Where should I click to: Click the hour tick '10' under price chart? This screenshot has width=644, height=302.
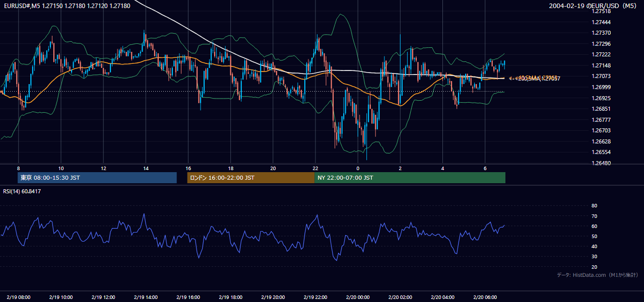click(x=60, y=168)
